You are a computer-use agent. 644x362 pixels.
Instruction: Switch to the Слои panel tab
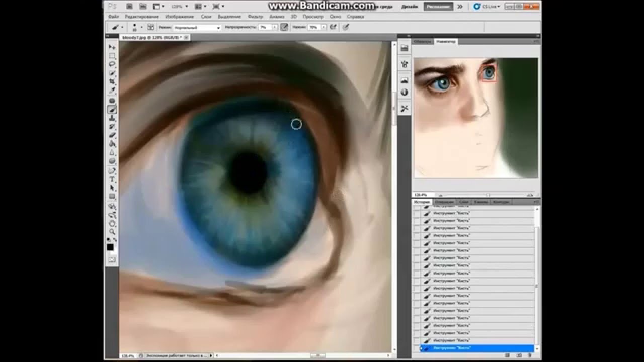pyautogui.click(x=463, y=202)
